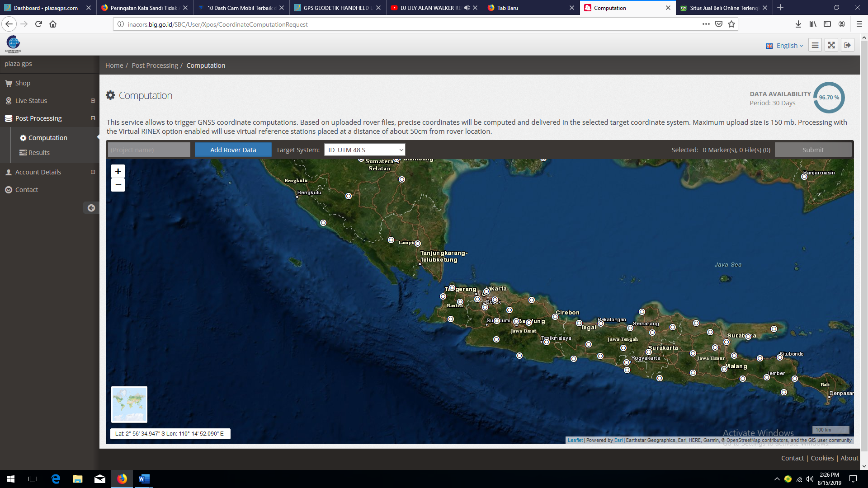
Task: Mute the DJ Lily Alan Walker tab
Action: (x=467, y=8)
